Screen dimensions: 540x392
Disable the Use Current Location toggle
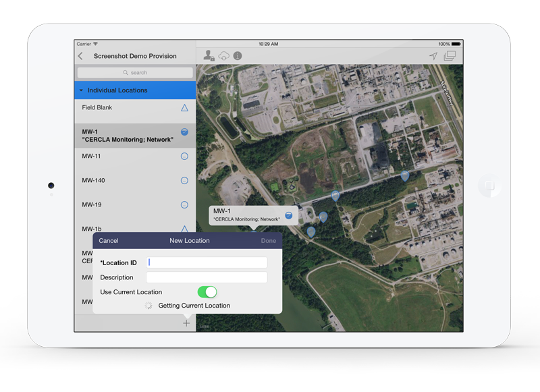(x=208, y=291)
